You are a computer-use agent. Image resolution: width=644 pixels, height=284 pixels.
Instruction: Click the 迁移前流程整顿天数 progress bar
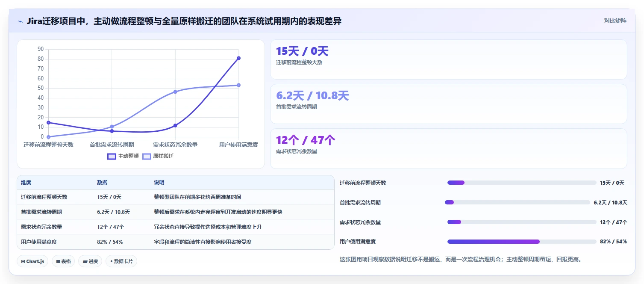[522, 183]
